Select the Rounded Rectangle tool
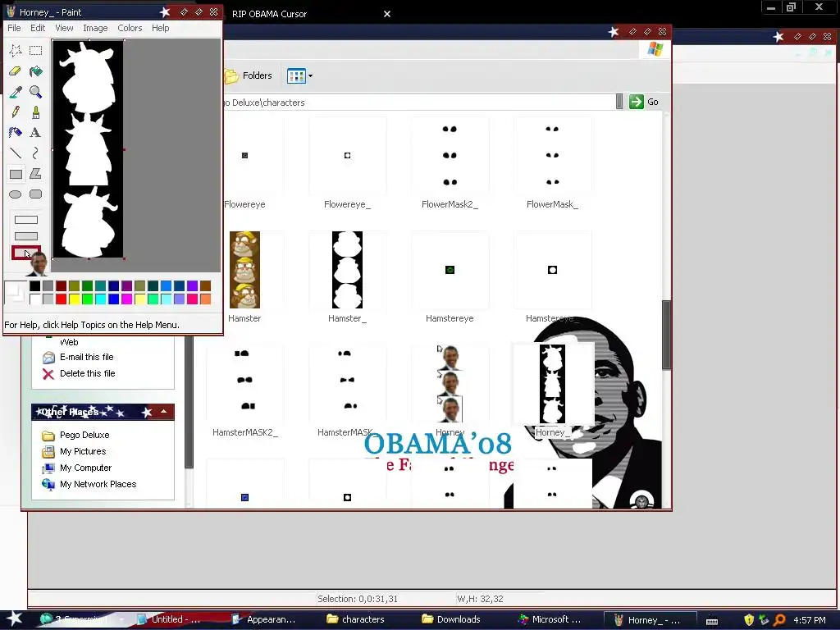 [36, 194]
